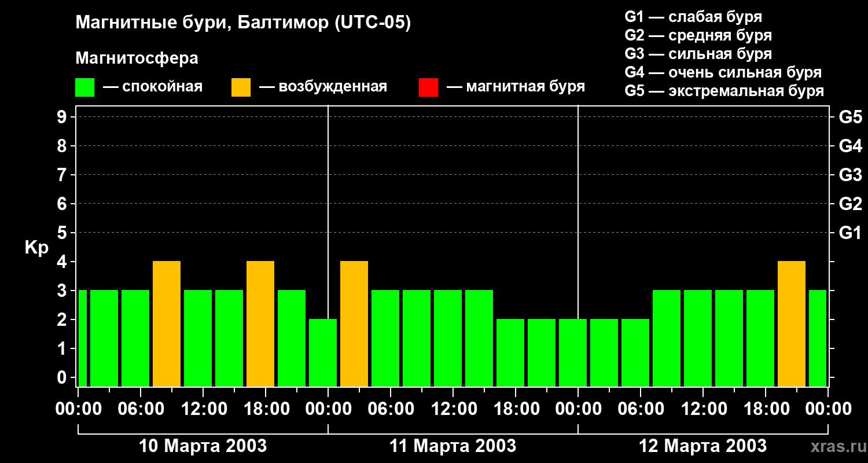The width and height of the screenshot is (868, 463).
Task: Select the "11 Марта 2003" date label
Action: pyautogui.click(x=453, y=446)
